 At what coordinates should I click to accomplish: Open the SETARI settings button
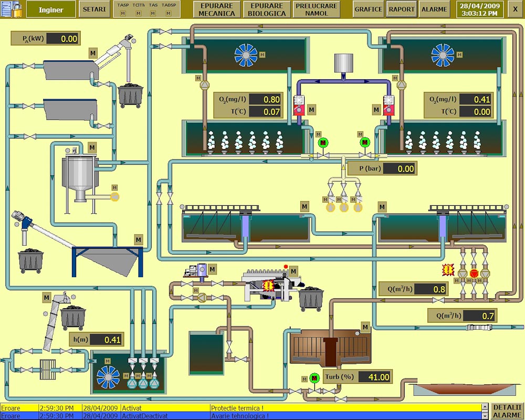pos(94,9)
